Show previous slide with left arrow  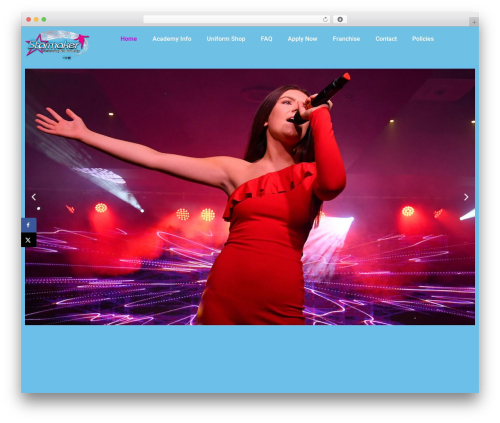(34, 197)
